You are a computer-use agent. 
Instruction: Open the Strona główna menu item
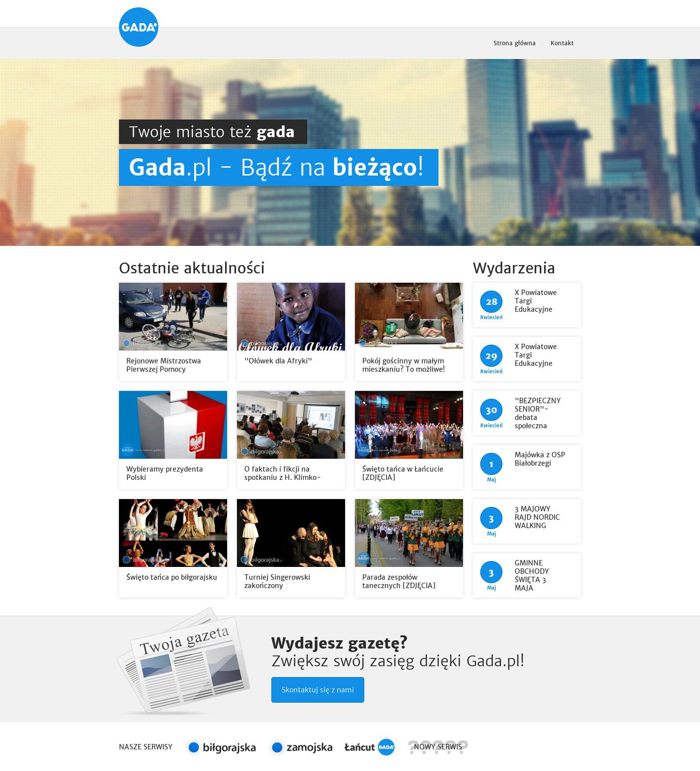tap(514, 43)
